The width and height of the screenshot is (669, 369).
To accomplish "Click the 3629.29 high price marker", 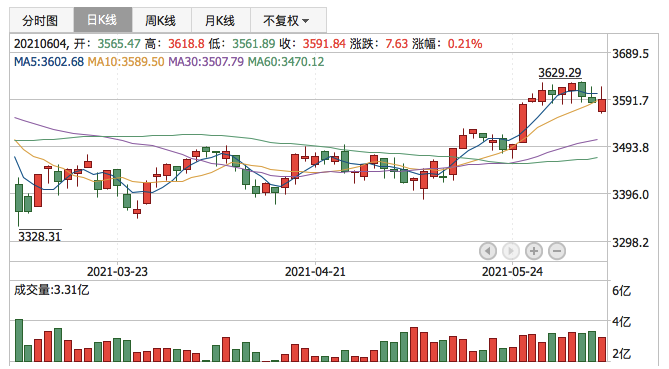I will click(x=560, y=73).
